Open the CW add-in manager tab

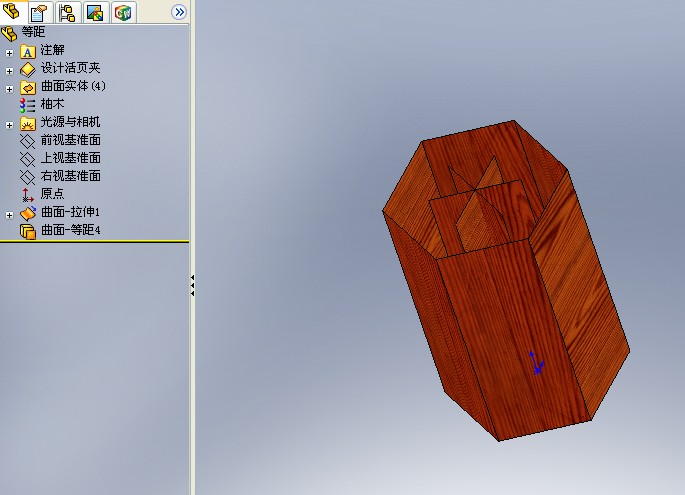pyautogui.click(x=123, y=12)
